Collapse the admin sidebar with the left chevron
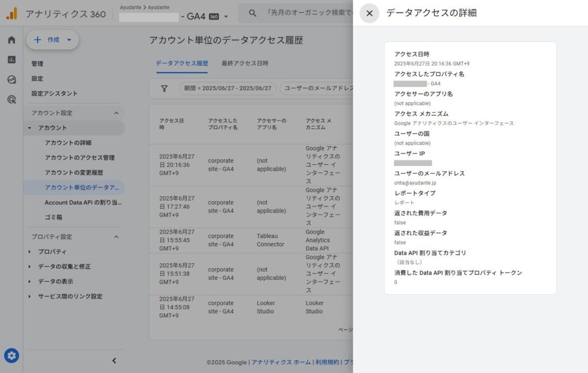The width and height of the screenshot is (588, 373). coord(114,360)
